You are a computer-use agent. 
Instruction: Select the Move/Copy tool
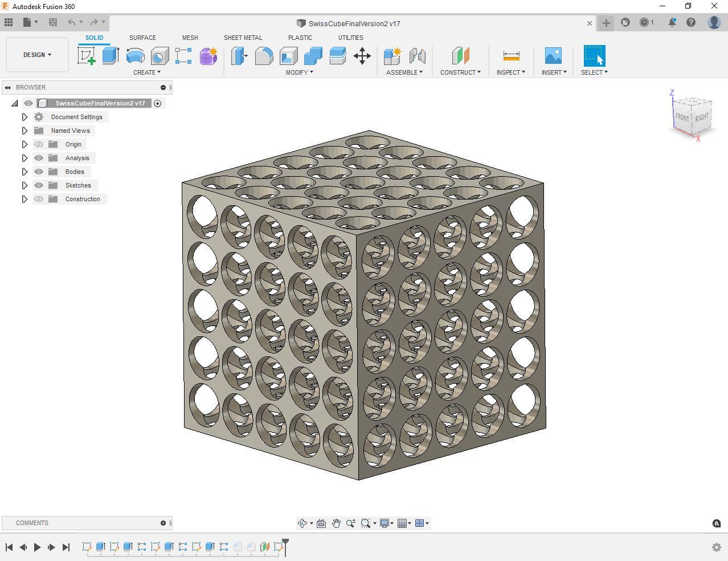tap(362, 56)
